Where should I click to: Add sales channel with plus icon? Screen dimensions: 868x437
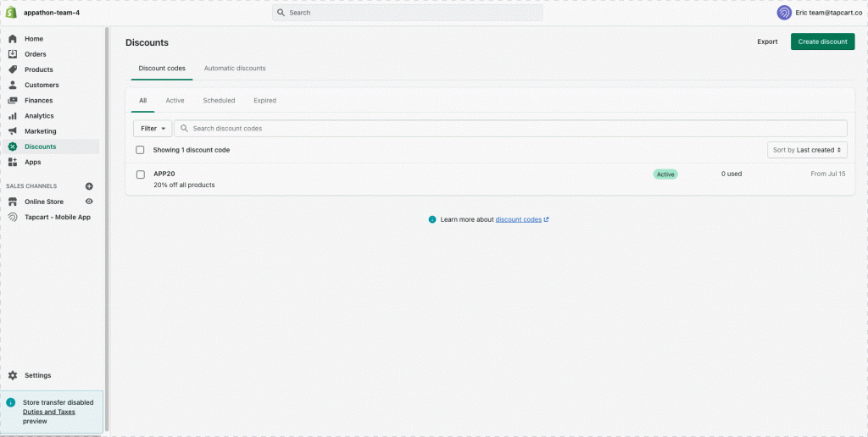point(89,186)
